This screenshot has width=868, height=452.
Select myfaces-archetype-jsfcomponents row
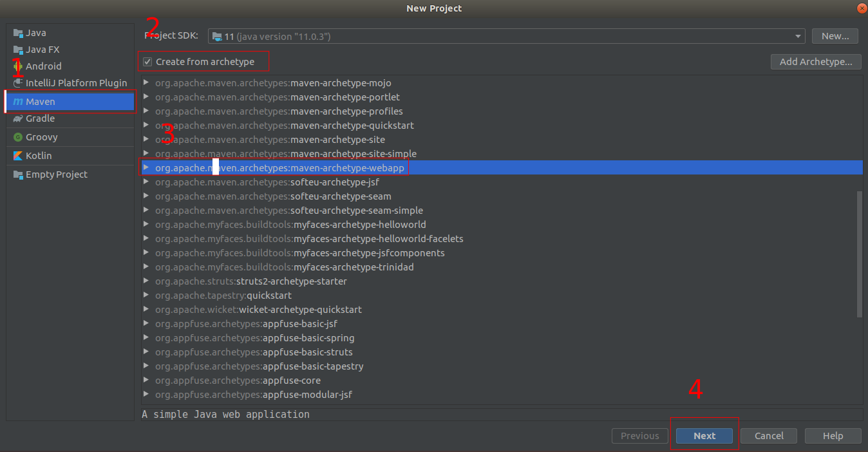point(502,253)
